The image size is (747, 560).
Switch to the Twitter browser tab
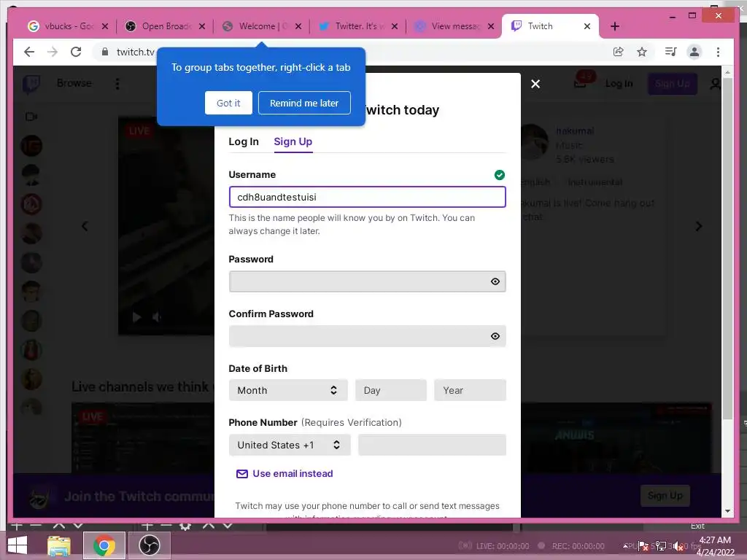[357, 26]
